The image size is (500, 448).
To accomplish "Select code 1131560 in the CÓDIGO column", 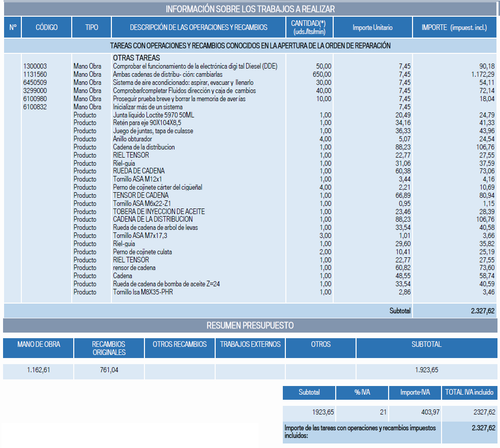I will [35, 74].
